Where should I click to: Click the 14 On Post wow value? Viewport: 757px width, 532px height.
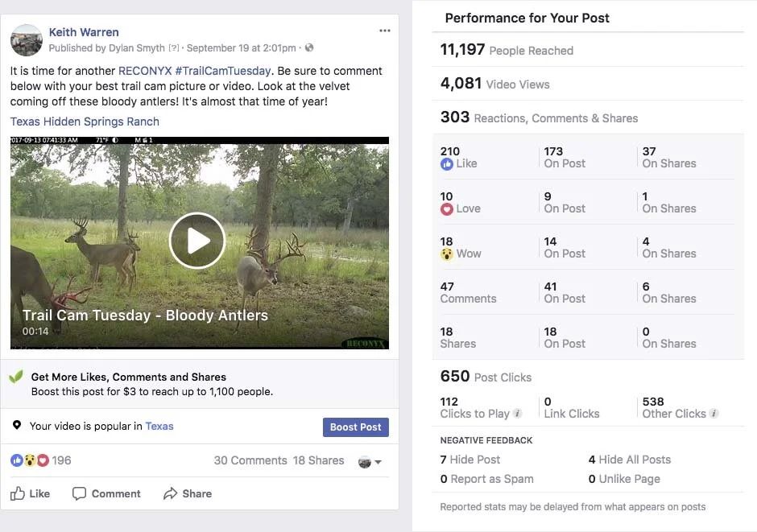pos(565,247)
